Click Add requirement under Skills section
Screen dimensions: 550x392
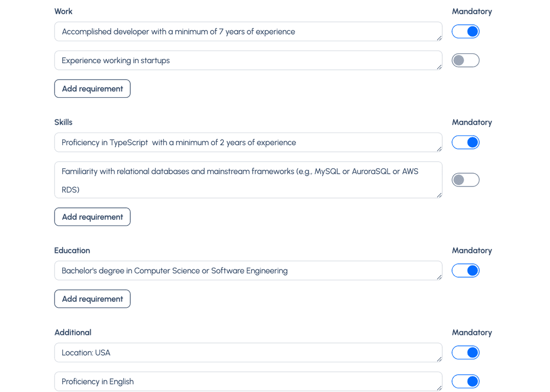[92, 217]
